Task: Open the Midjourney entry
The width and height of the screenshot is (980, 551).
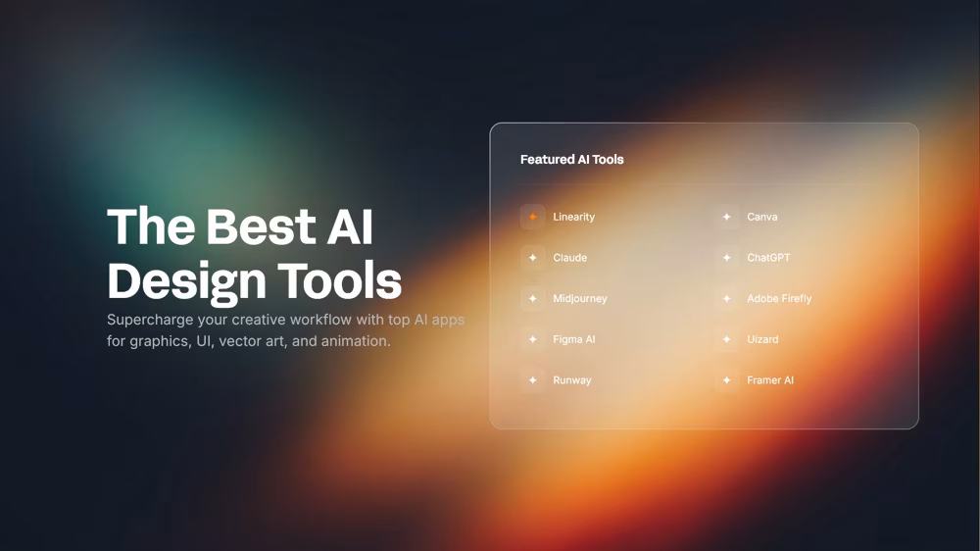Action: coord(580,298)
